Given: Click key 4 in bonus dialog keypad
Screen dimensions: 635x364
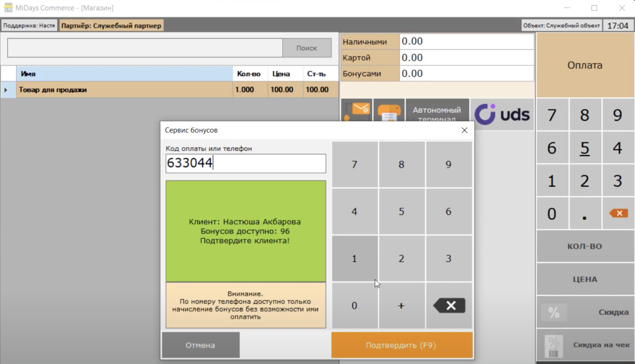Looking at the screenshot, I should 355,212.
